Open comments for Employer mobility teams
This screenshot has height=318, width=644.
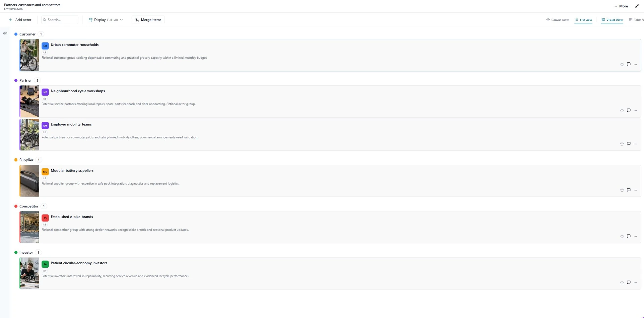[x=629, y=144]
